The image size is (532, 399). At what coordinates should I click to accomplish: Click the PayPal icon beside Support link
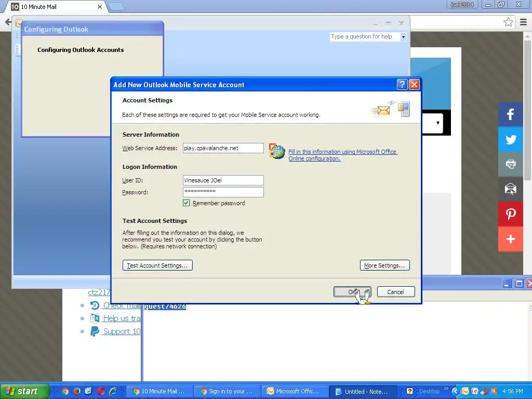pyautogui.click(x=95, y=331)
